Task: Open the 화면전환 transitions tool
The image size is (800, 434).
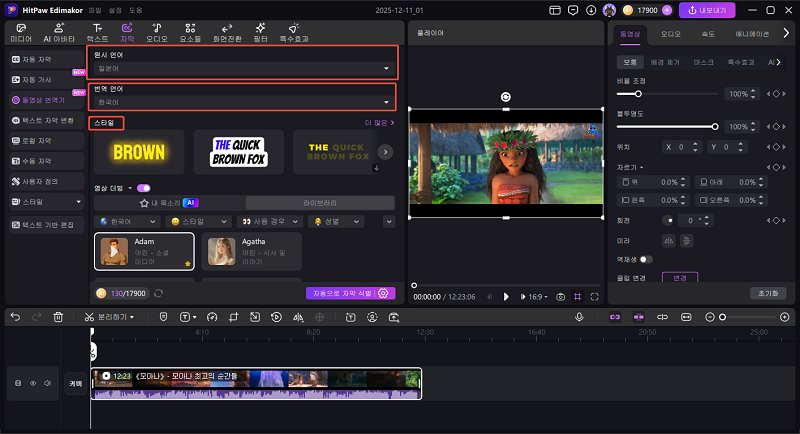Action: coord(227,33)
